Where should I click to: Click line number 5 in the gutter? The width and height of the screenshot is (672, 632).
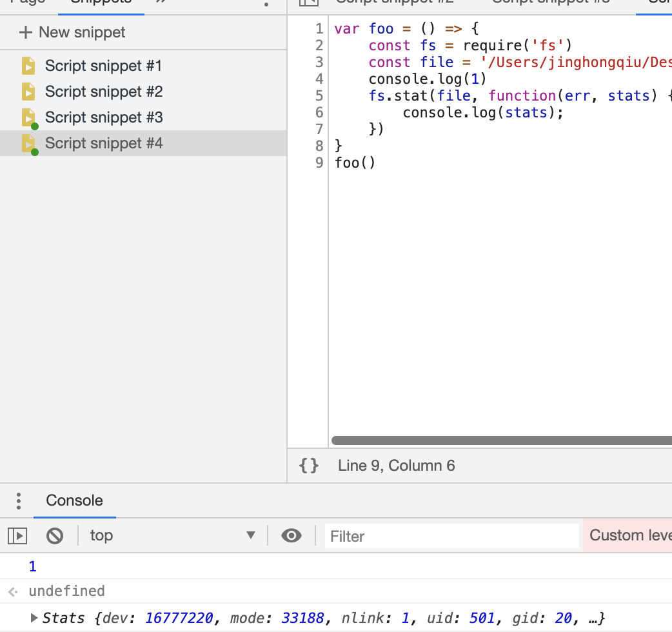pos(319,95)
